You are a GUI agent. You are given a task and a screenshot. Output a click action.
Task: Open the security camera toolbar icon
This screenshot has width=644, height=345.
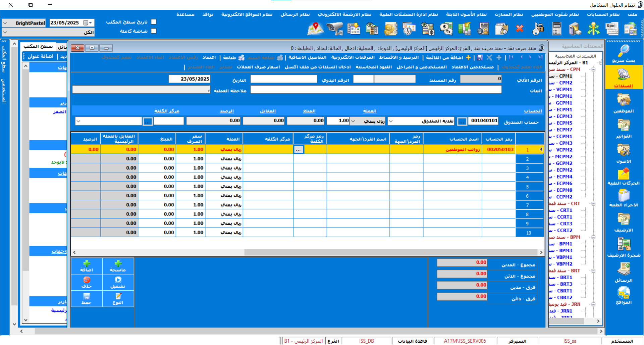[x=335, y=29]
